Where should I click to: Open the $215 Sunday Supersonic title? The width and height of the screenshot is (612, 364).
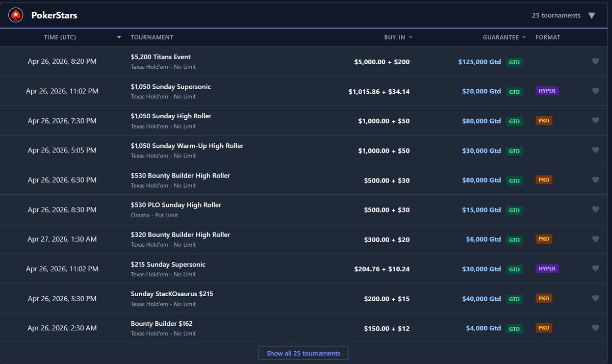pos(168,265)
